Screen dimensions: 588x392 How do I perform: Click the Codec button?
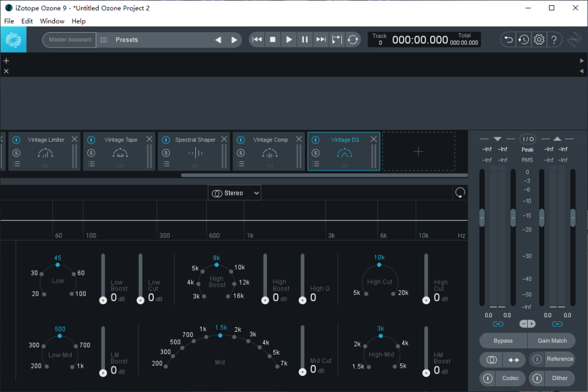coord(510,378)
